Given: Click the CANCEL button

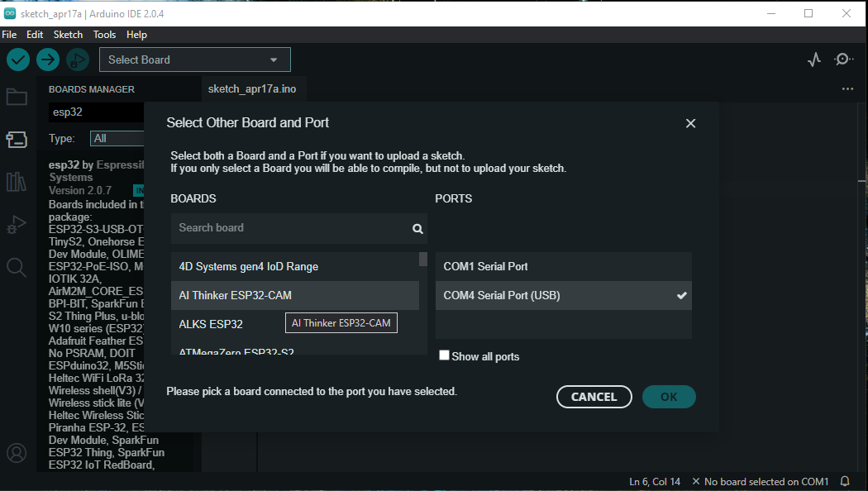Looking at the screenshot, I should [x=594, y=397].
